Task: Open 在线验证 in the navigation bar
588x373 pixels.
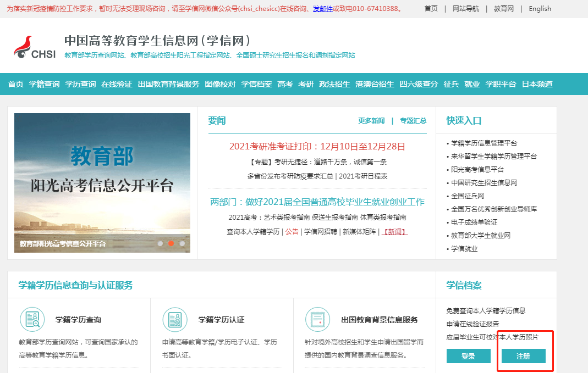Action: point(117,84)
